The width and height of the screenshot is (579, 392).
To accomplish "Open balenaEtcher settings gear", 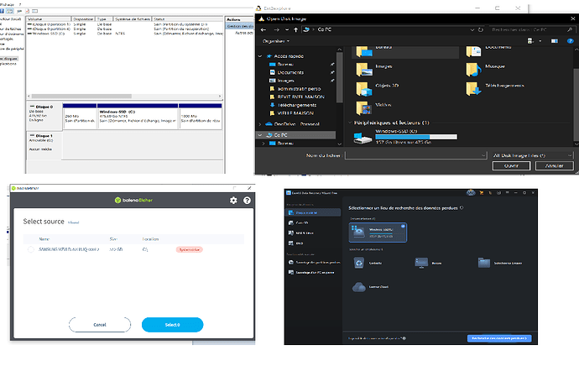I will 233,201.
